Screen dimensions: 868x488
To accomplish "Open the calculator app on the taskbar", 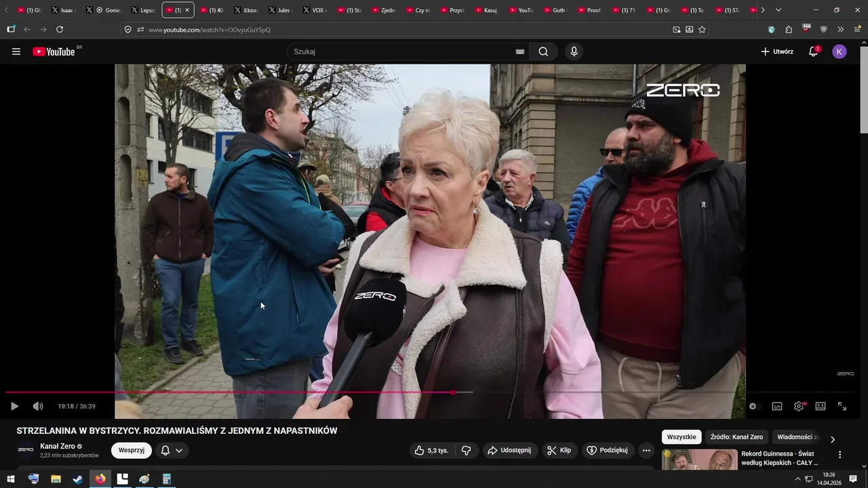I will click(167, 479).
